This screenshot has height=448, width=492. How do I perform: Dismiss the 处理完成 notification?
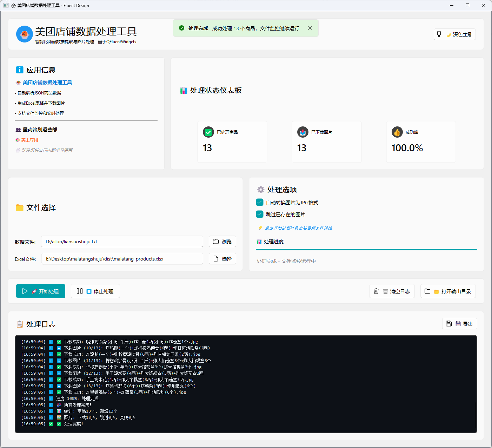point(310,28)
